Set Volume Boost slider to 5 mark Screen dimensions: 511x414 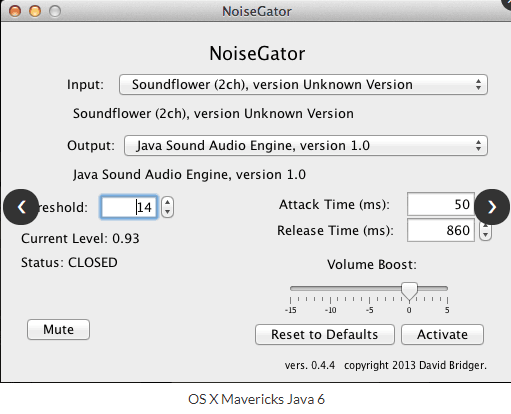pyautogui.click(x=447, y=288)
